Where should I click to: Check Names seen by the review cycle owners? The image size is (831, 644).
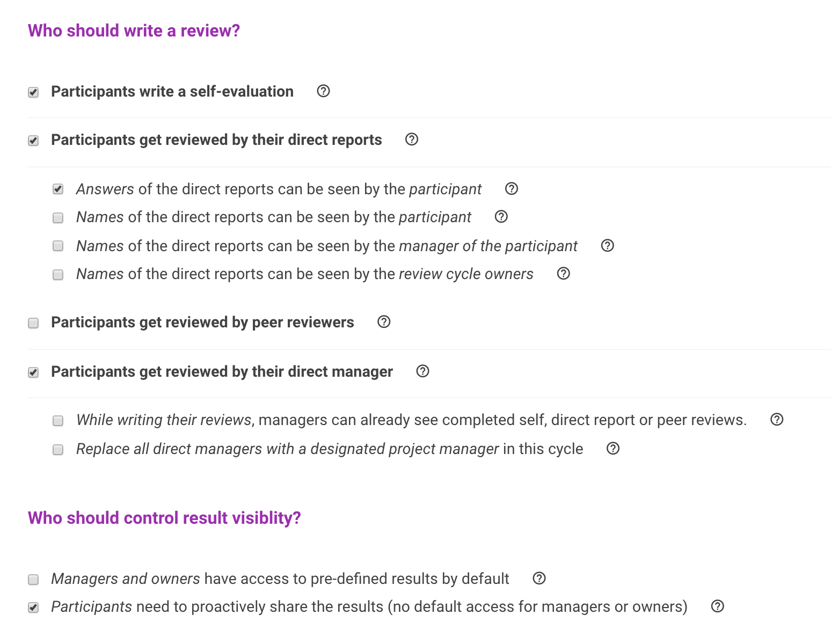click(58, 275)
